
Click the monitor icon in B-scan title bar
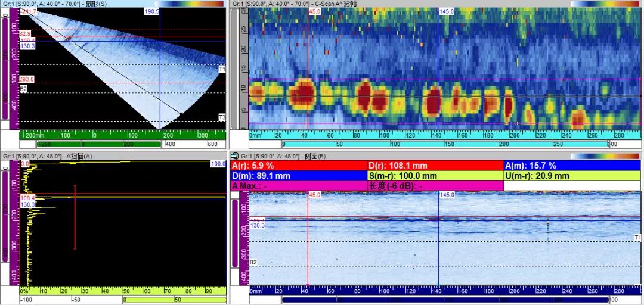(x=234, y=157)
